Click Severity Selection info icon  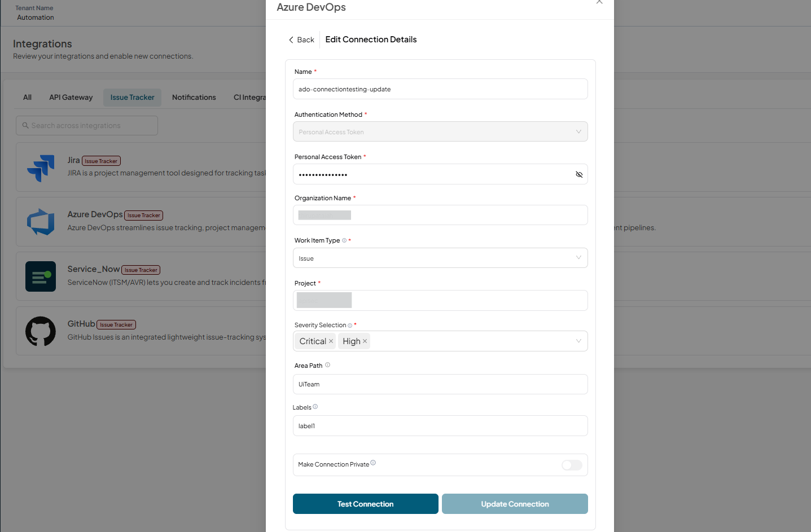350,326
